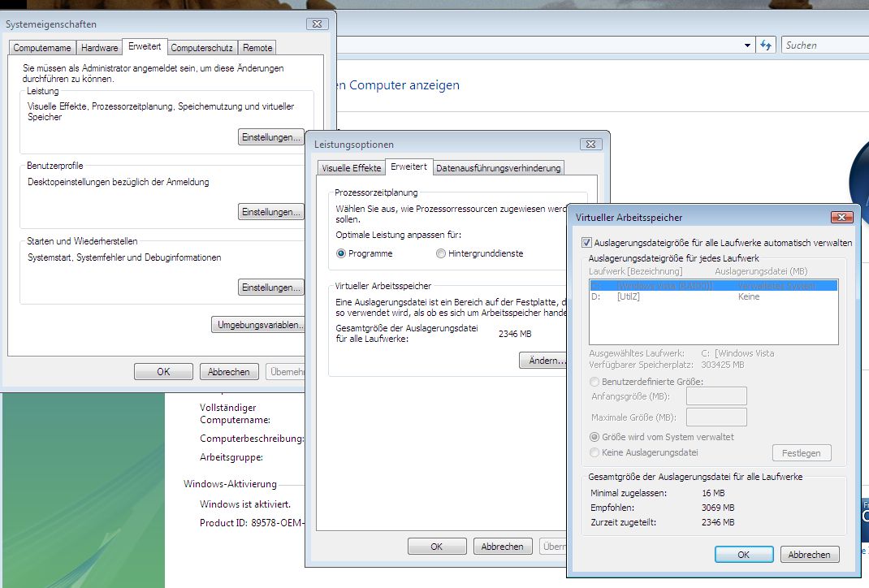Click Einstellungen in the Benutzerprofile section
The width and height of the screenshot is (869, 588).
click(x=270, y=212)
